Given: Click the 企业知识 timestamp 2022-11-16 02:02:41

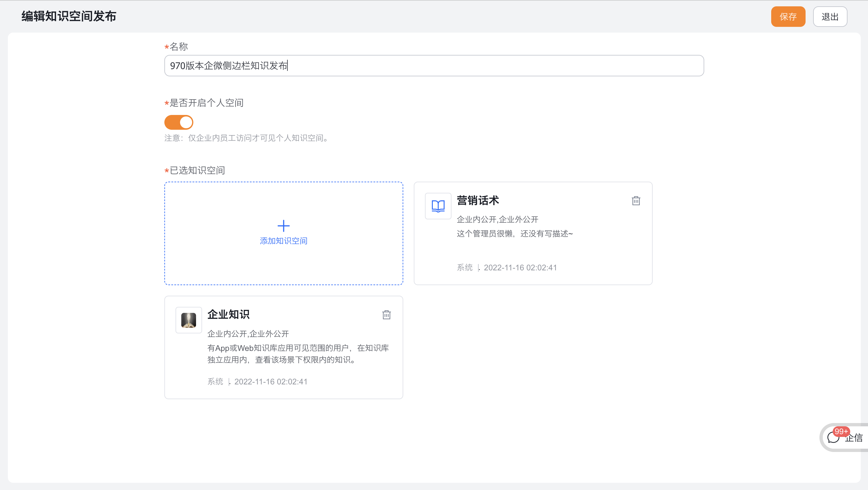Looking at the screenshot, I should click(x=271, y=382).
